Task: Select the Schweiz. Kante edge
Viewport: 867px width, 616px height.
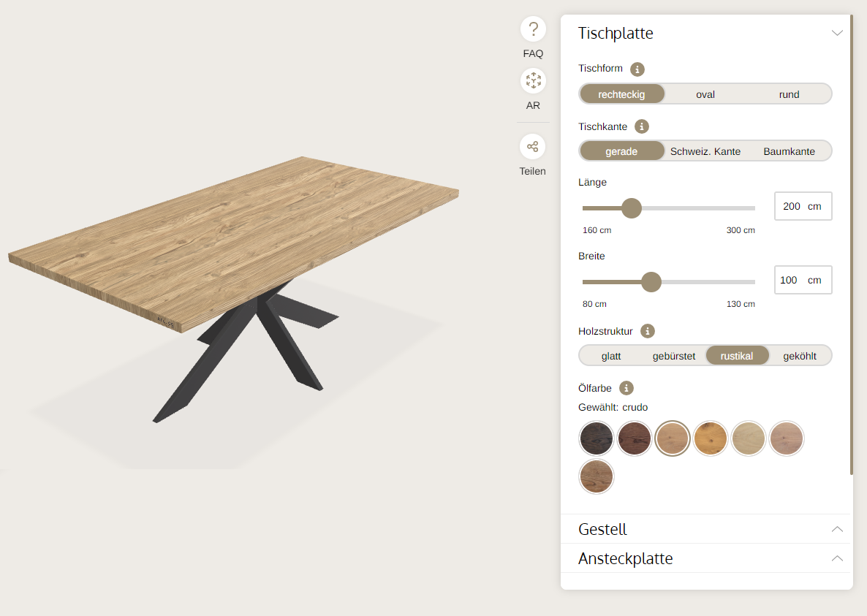Action: point(705,151)
